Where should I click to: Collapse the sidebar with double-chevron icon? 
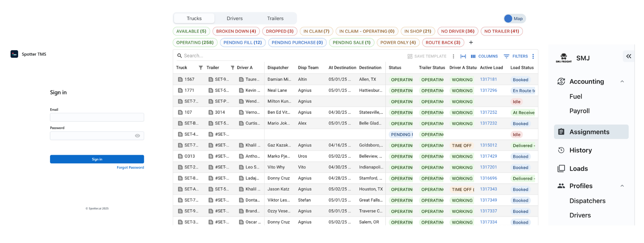[629, 56]
